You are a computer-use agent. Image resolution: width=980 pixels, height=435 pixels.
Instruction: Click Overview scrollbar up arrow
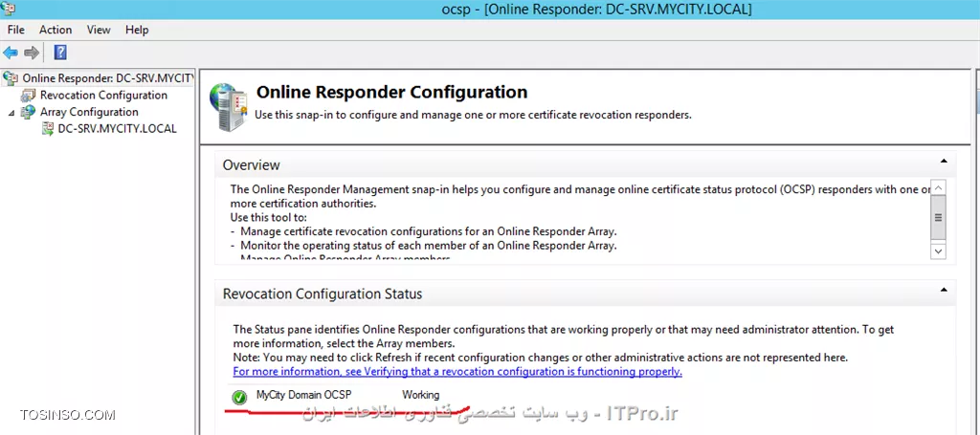coord(938,186)
